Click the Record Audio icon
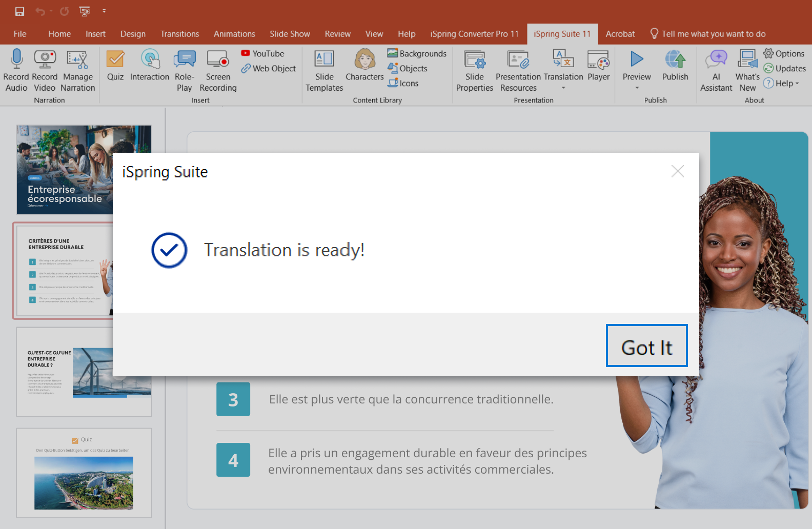Screen dimensions: 812x529 click(x=16, y=59)
